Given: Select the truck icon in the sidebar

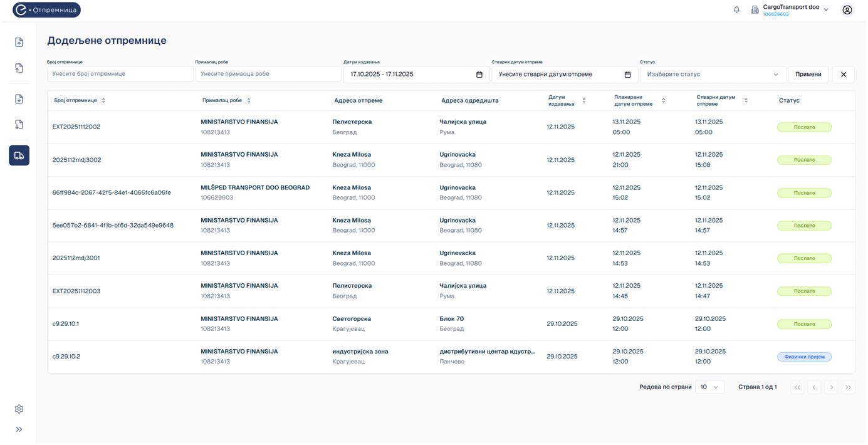Looking at the screenshot, I should point(19,155).
